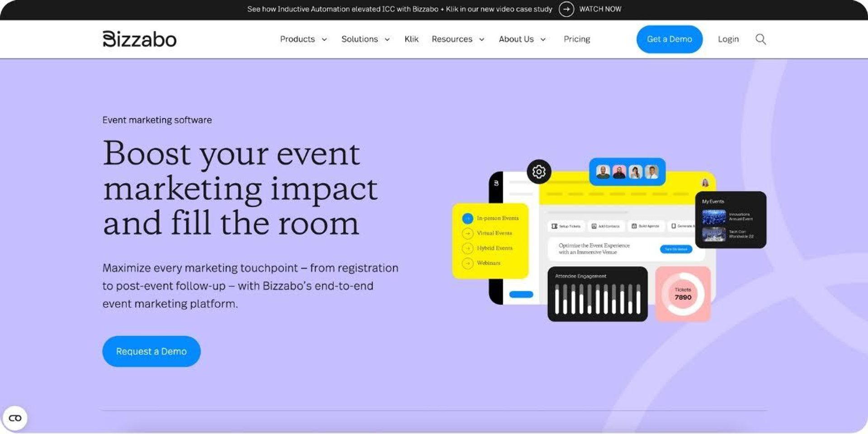The height and width of the screenshot is (434, 868).
Task: Click the Login link
Action: [x=728, y=39]
